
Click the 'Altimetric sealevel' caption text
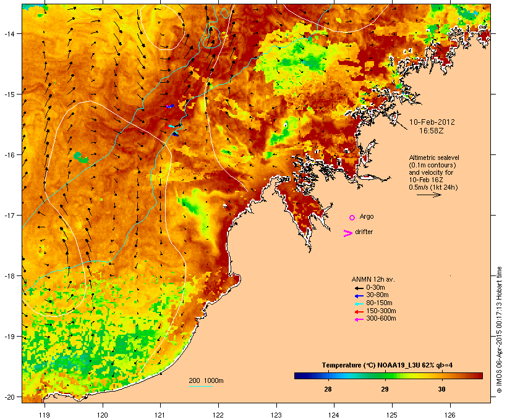pos(434,157)
